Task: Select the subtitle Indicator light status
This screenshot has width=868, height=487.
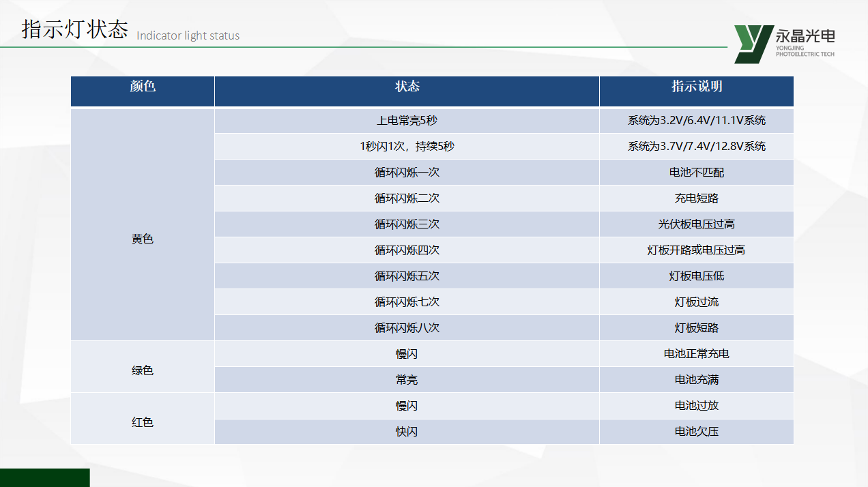Action: pos(188,35)
